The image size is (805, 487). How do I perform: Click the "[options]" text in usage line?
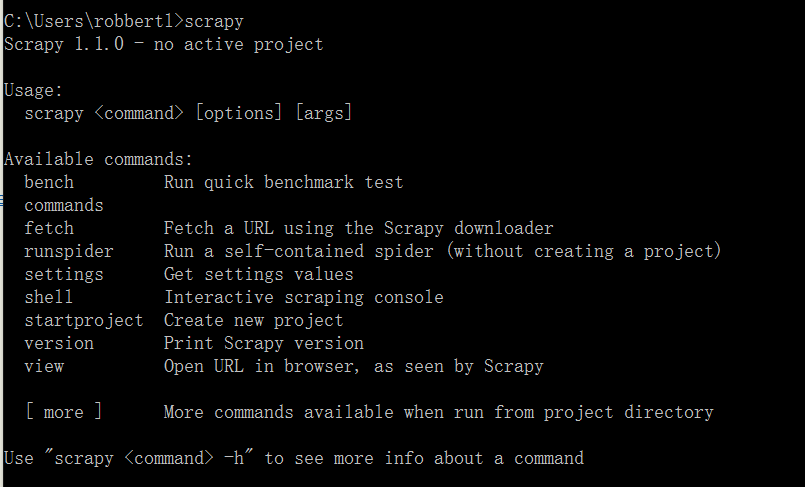(x=239, y=113)
